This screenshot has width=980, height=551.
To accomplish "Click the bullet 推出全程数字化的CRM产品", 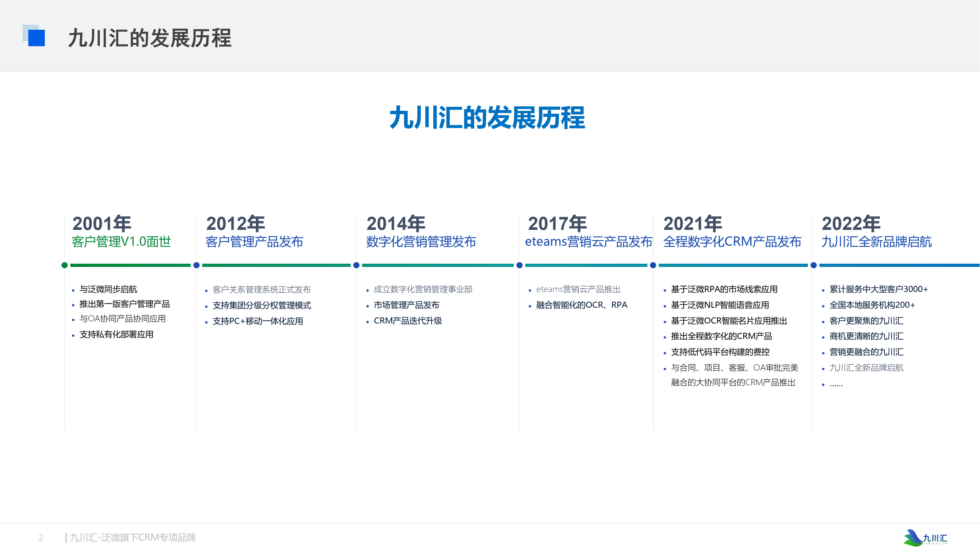I will coord(721,336).
